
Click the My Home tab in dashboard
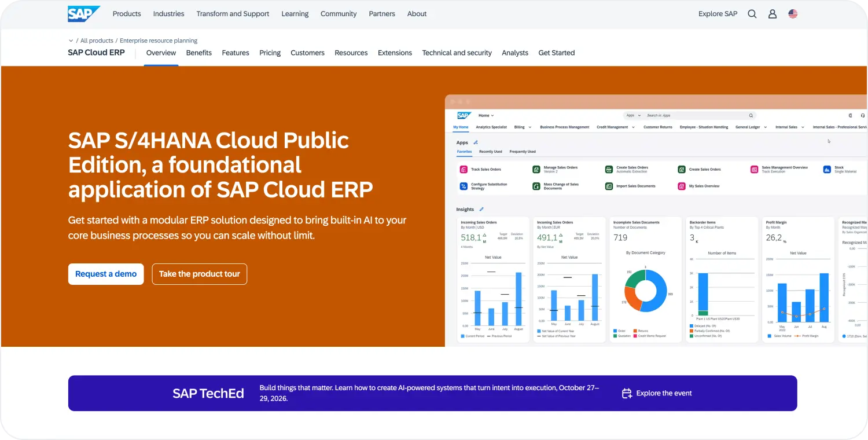coord(461,127)
